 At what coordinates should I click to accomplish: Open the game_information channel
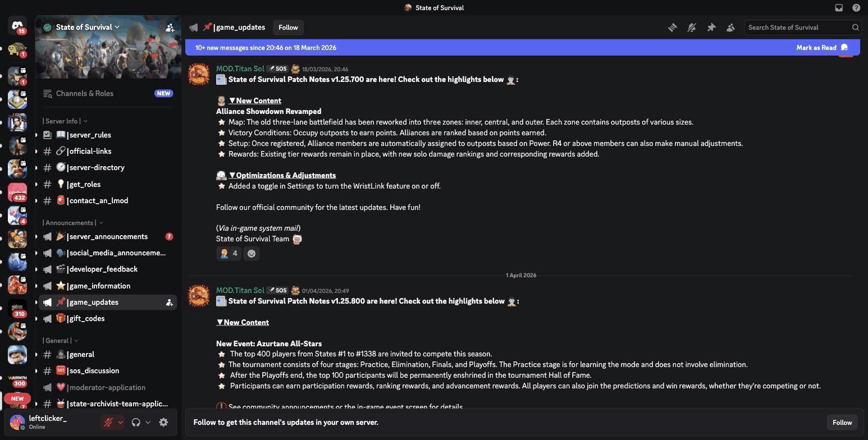pyautogui.click(x=107, y=286)
